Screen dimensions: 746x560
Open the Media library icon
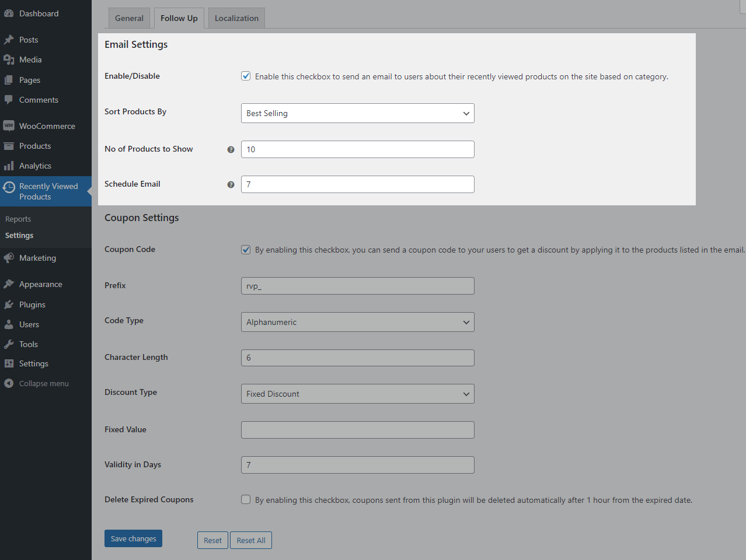(x=30, y=60)
